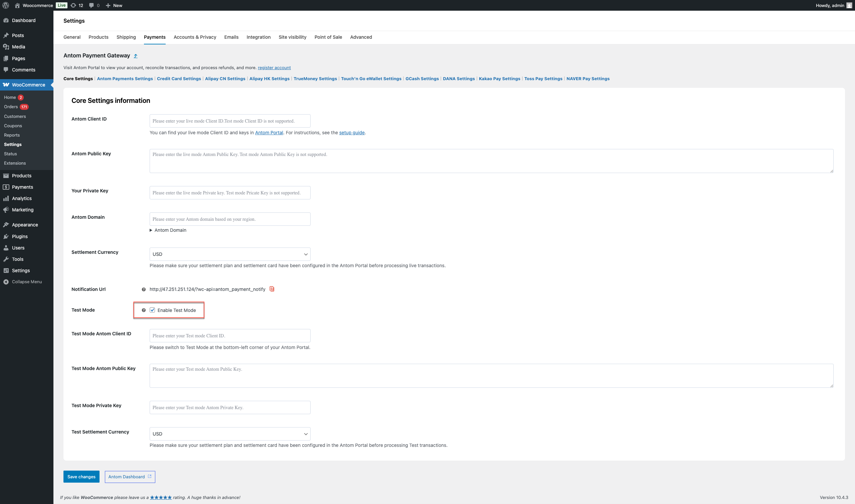Click the Posts pin icon
This screenshot has height=504, width=855.
tap(6, 35)
